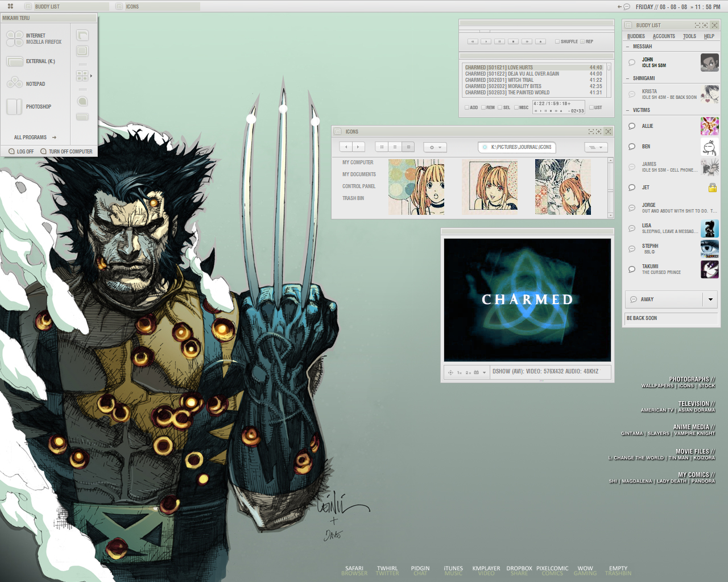Click the lock icon next to Jet
Image resolution: width=728 pixels, height=582 pixels.
[x=713, y=188]
